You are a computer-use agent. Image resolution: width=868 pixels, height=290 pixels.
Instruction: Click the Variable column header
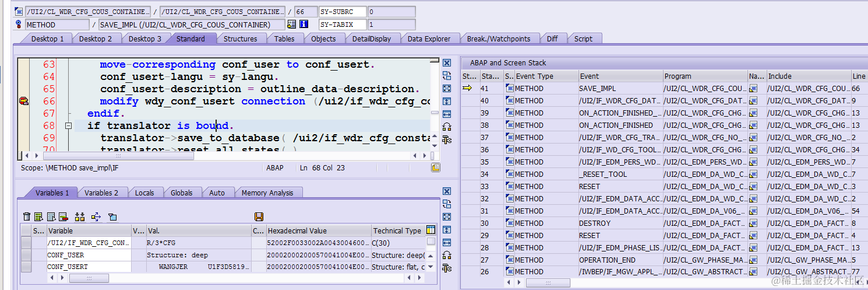[x=89, y=230]
